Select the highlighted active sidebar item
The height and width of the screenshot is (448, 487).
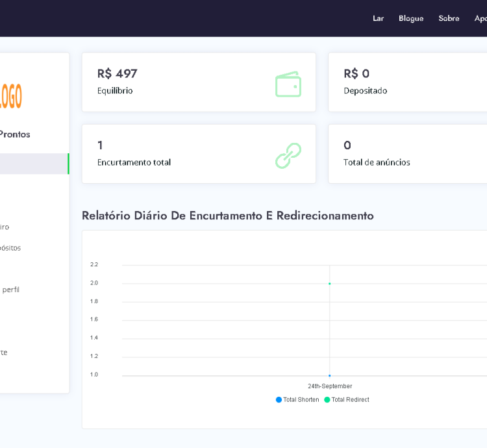(34, 164)
